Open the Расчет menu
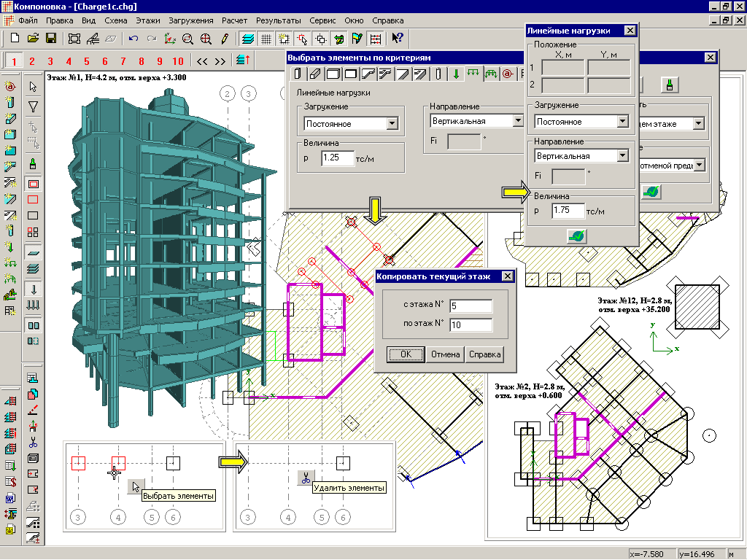This screenshot has height=560, width=747. click(235, 20)
